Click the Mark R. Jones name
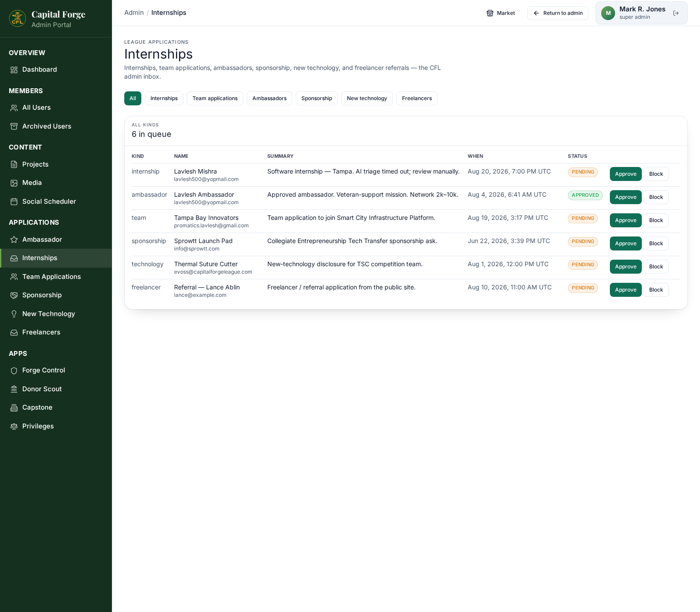700x612 pixels. [x=642, y=9]
